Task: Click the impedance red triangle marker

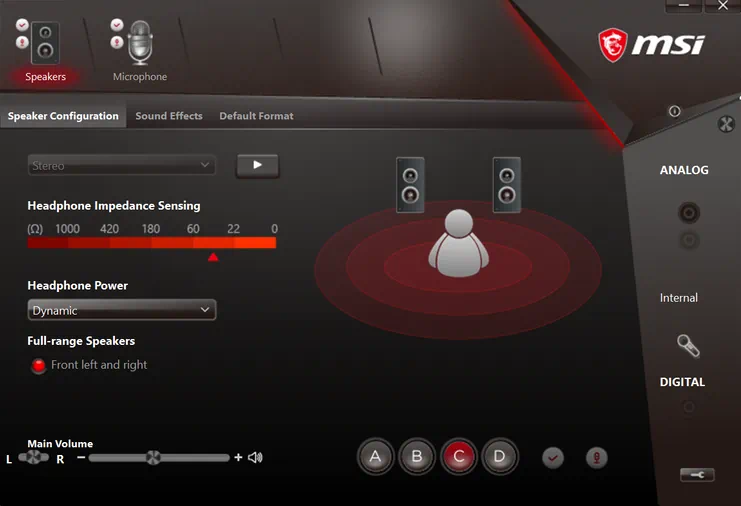Action: coord(213,257)
